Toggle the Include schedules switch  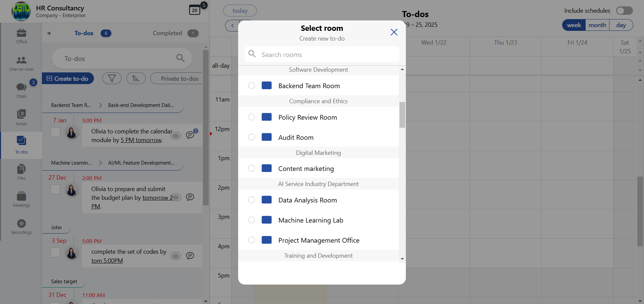(624, 11)
